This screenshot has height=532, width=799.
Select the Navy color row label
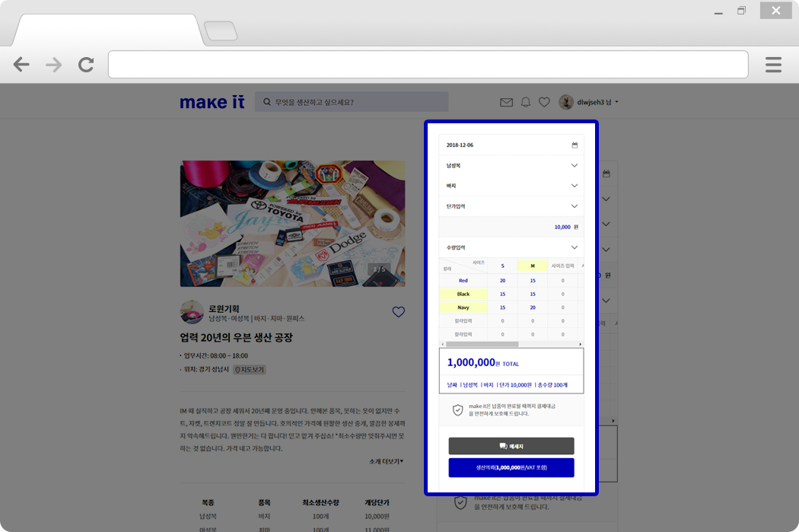point(463,307)
